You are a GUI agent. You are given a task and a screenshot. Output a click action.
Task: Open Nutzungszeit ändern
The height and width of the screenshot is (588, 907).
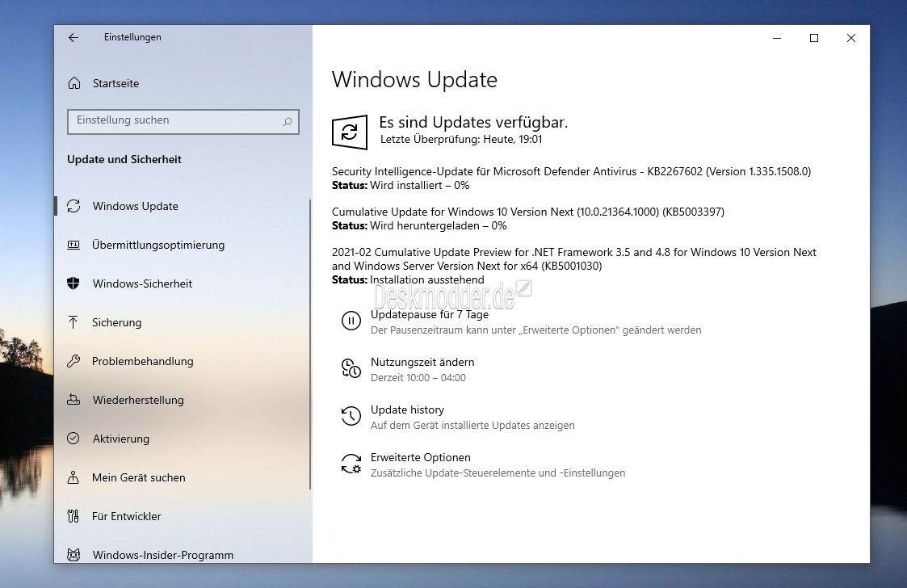422,362
